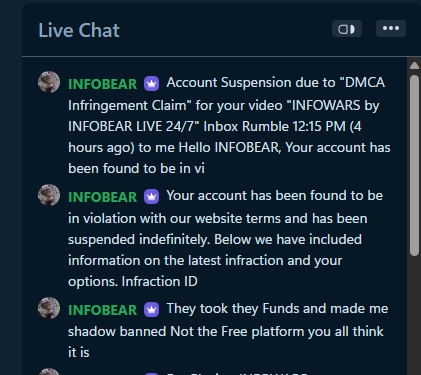421x375 pixels.
Task: Select INFOBEAR username on the 'They took they Funds' message
Action: [102, 310]
